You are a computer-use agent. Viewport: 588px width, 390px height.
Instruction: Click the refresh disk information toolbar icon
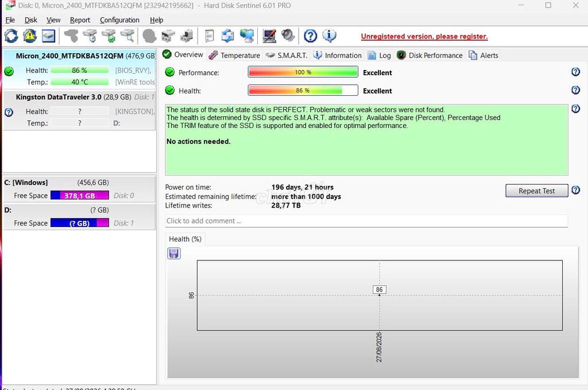pyautogui.click(x=11, y=36)
